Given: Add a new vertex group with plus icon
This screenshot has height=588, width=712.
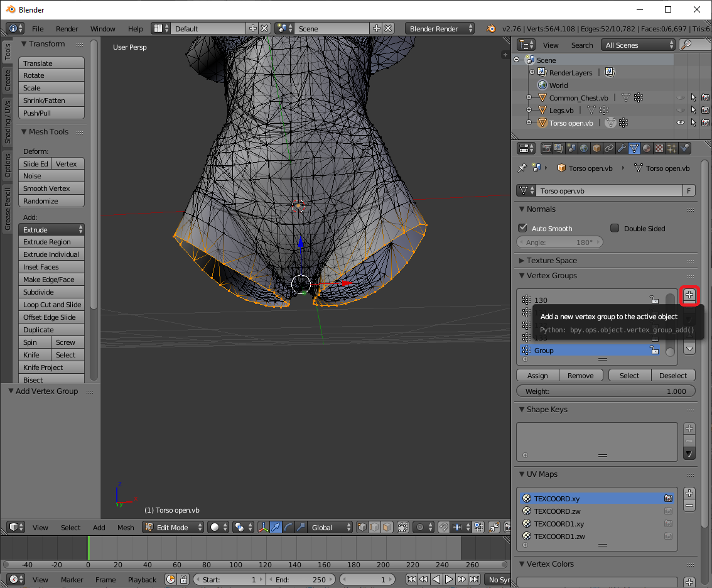Looking at the screenshot, I should point(689,295).
